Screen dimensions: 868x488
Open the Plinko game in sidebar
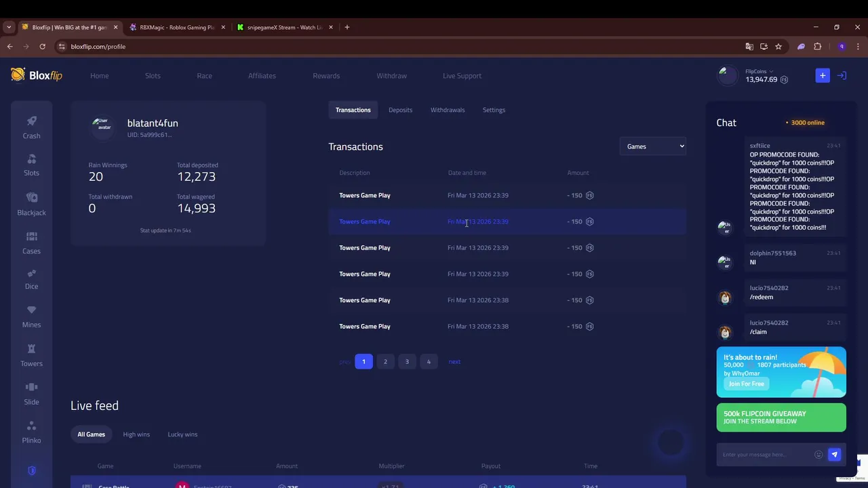point(31,432)
